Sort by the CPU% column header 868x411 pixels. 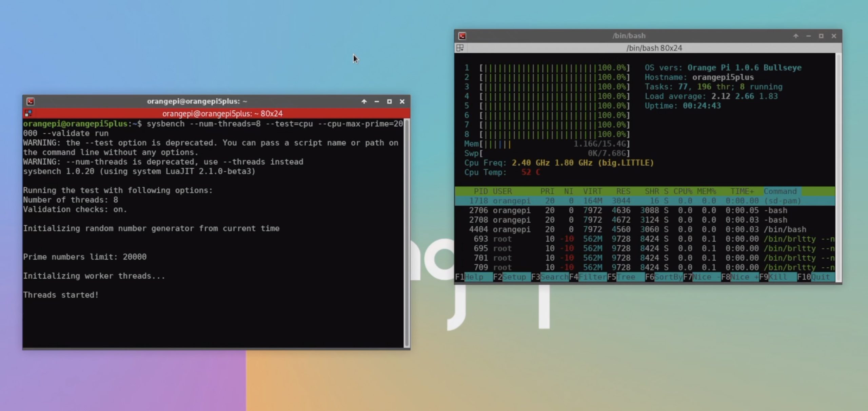coord(683,191)
